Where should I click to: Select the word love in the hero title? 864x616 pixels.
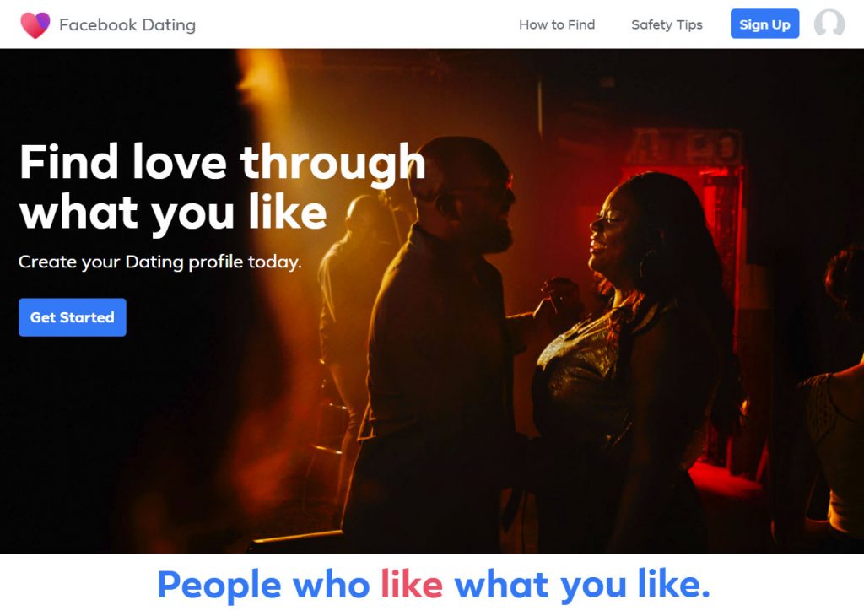[x=180, y=162]
